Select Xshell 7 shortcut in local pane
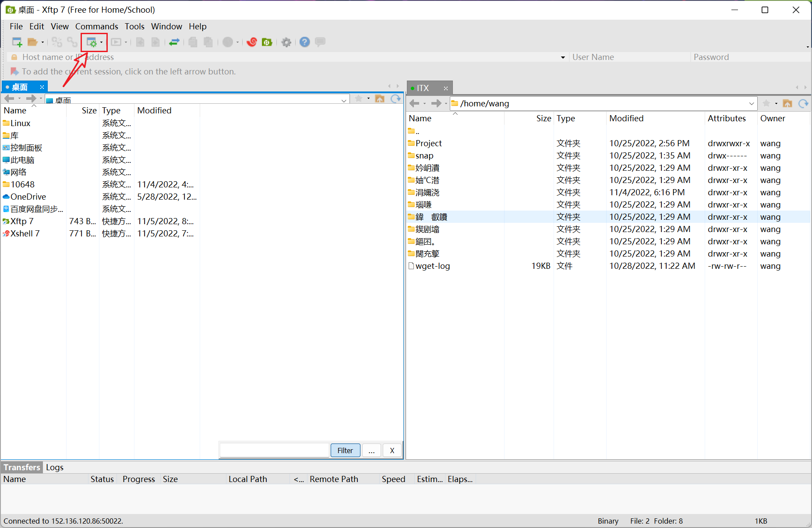Screen dimensions: 812x528 [25, 233]
